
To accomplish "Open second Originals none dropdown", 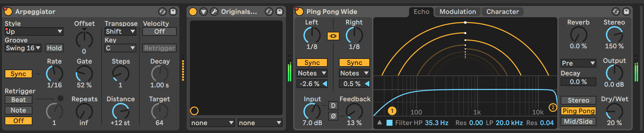I will [260, 123].
